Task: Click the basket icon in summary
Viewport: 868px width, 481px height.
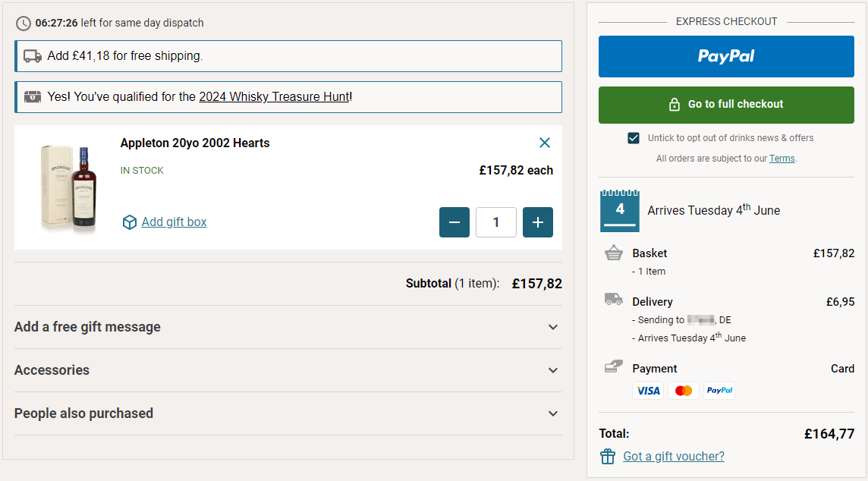Action: (x=613, y=253)
